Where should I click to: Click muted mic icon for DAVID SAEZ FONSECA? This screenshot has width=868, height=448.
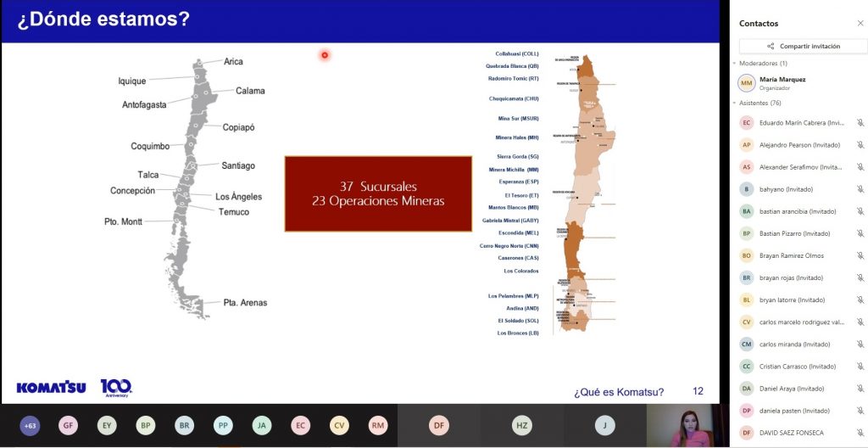[860, 433]
